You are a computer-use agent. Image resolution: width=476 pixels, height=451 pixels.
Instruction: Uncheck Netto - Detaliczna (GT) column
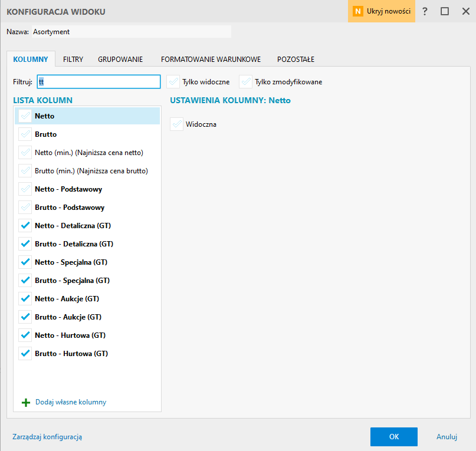(x=25, y=226)
